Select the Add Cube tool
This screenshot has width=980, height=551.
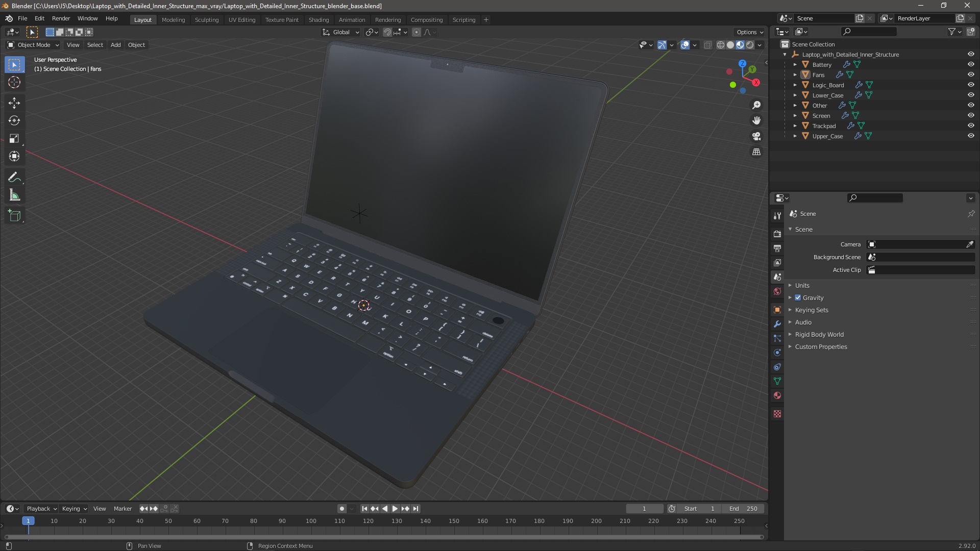(14, 216)
